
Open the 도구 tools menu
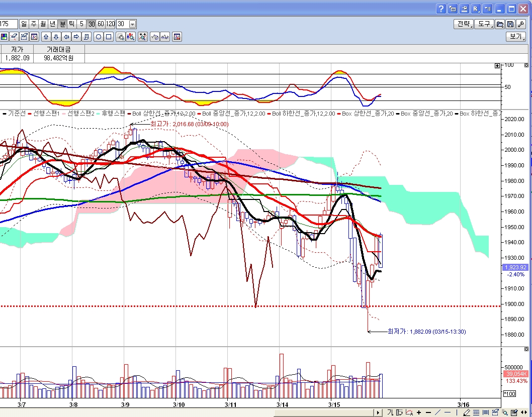(x=485, y=24)
